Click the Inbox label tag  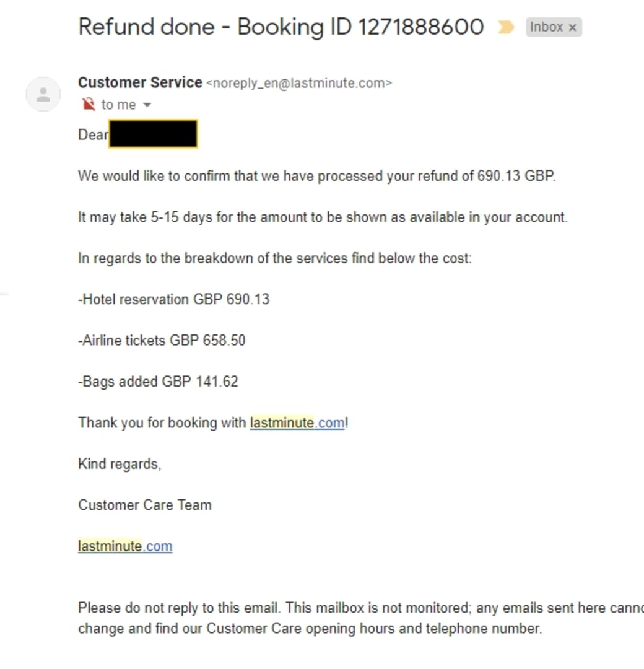pyautogui.click(x=546, y=27)
